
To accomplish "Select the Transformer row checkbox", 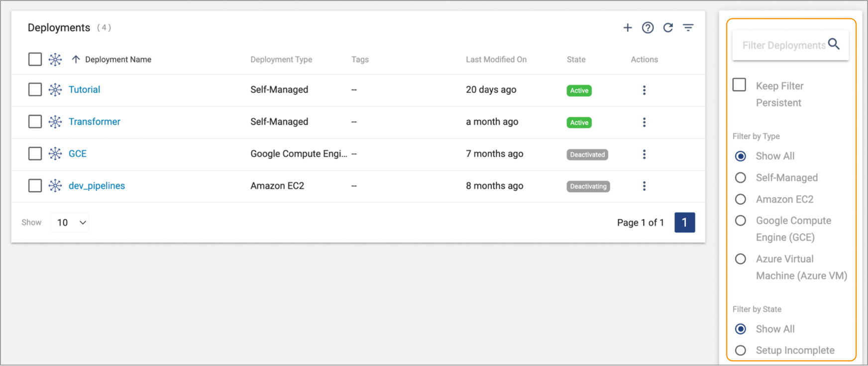I will pyautogui.click(x=35, y=121).
